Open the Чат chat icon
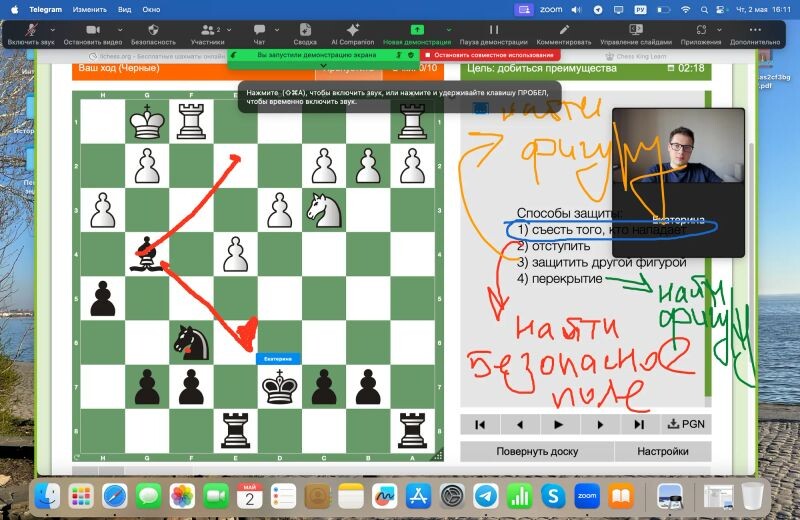The height and width of the screenshot is (520, 800). 259,30
